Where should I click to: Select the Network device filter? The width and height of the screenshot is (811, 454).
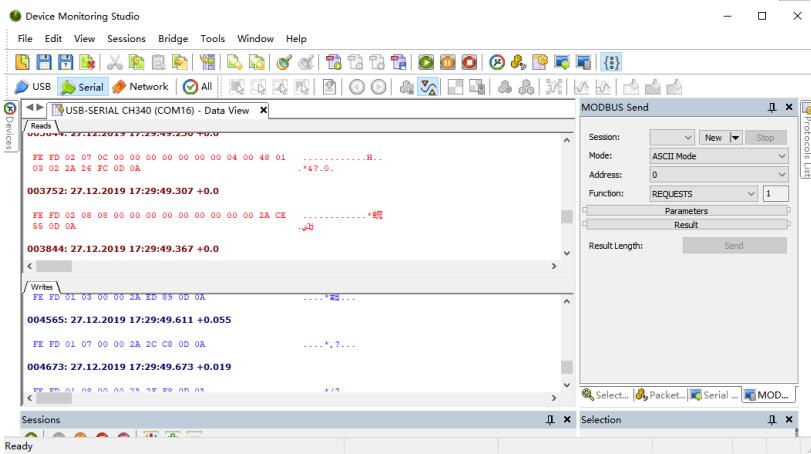(141, 87)
